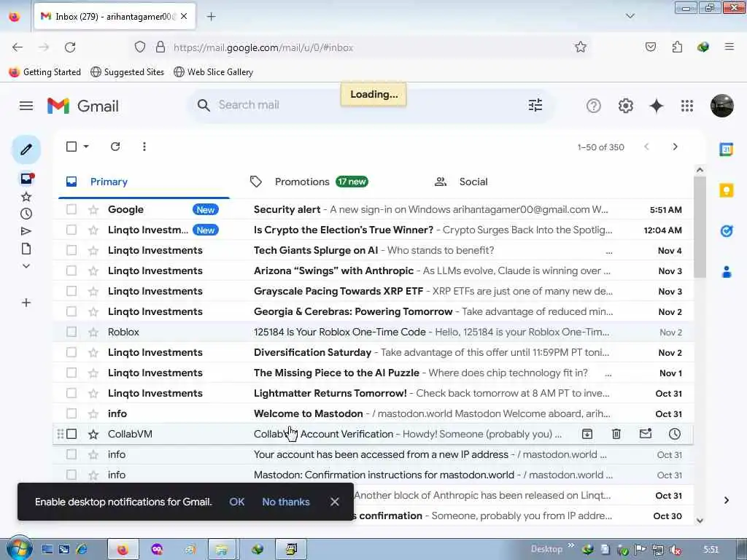This screenshot has width=747, height=560.
Task: Archive the CollabVM email
Action: (587, 434)
